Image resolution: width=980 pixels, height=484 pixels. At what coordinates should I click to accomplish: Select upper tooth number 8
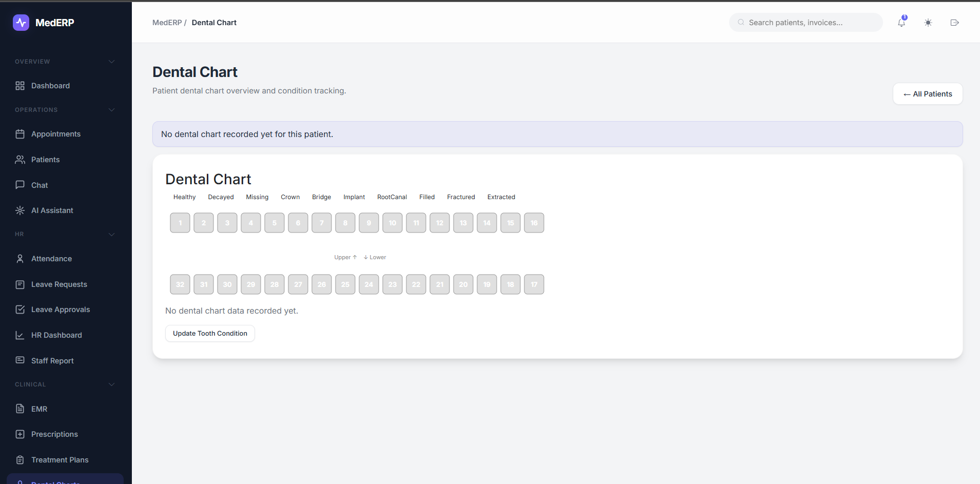[345, 223]
